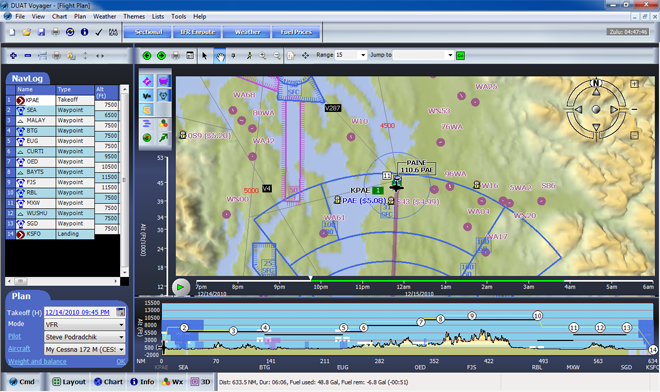Viewport: 660px width, 392px height.
Task: Click the blue info icon in toolbar
Action: pos(84,32)
